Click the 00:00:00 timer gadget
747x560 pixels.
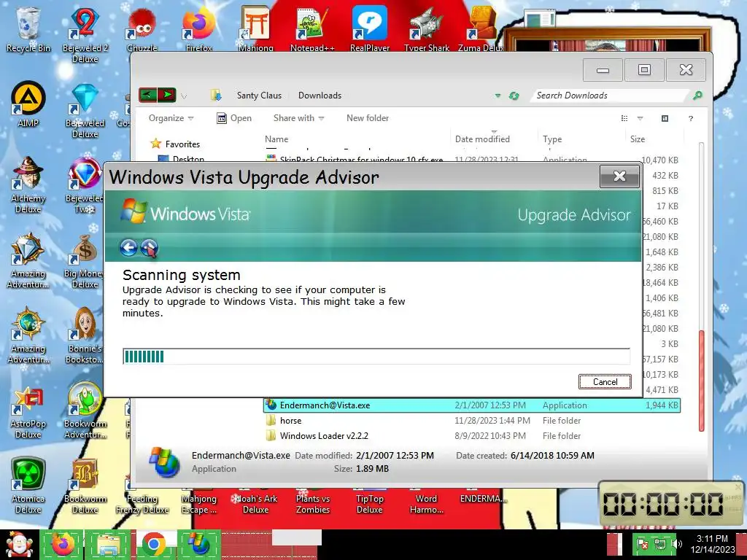(x=671, y=504)
